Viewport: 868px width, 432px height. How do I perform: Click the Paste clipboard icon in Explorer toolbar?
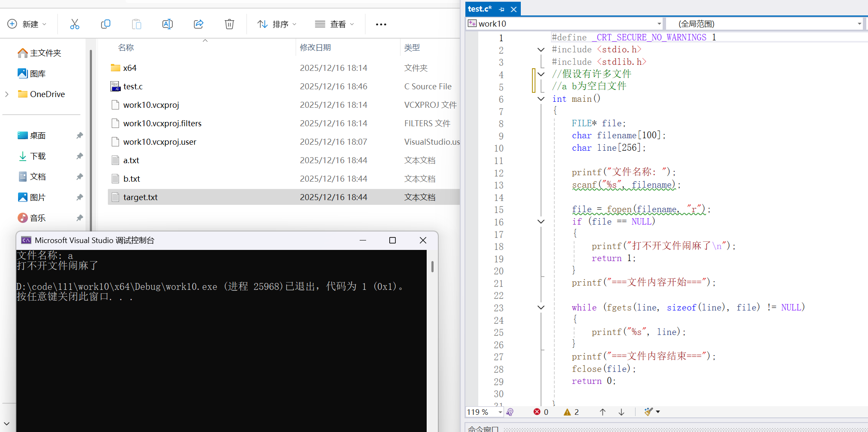(137, 24)
